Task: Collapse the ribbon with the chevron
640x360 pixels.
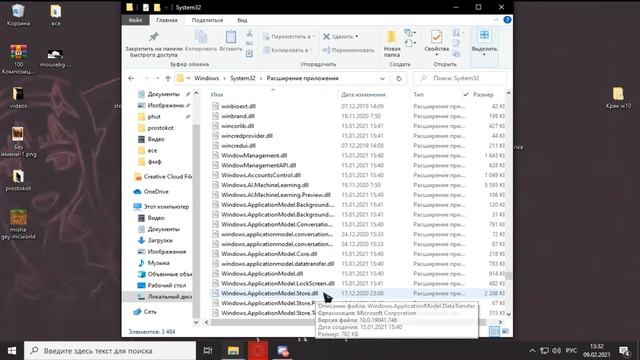Action: click(496, 20)
